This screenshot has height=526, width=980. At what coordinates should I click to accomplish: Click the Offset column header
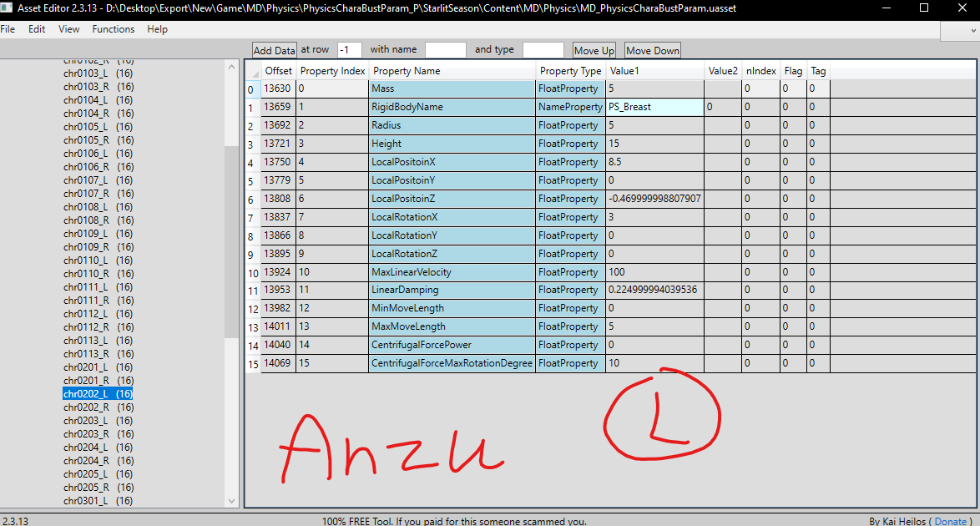point(278,71)
